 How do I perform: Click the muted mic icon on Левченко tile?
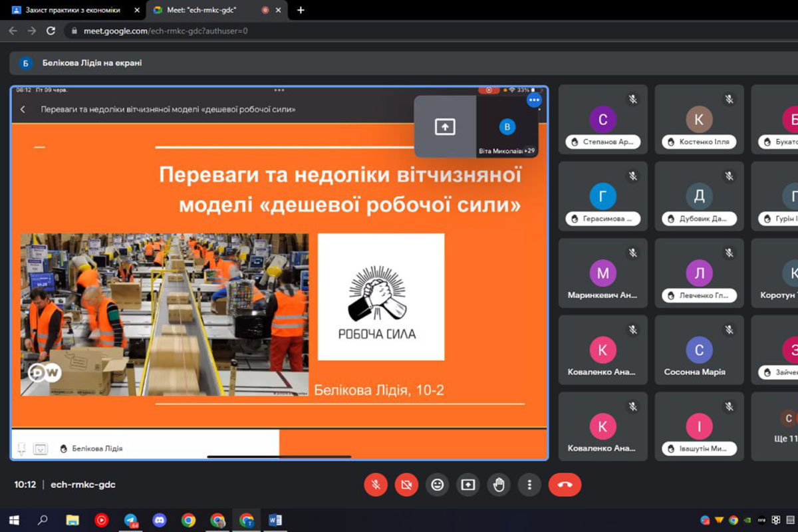pyautogui.click(x=730, y=253)
